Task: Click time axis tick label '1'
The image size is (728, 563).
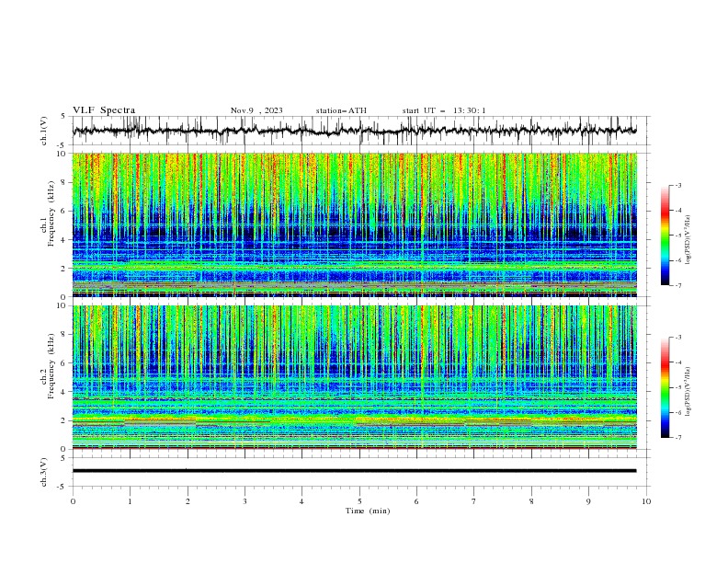Action: click(x=130, y=501)
